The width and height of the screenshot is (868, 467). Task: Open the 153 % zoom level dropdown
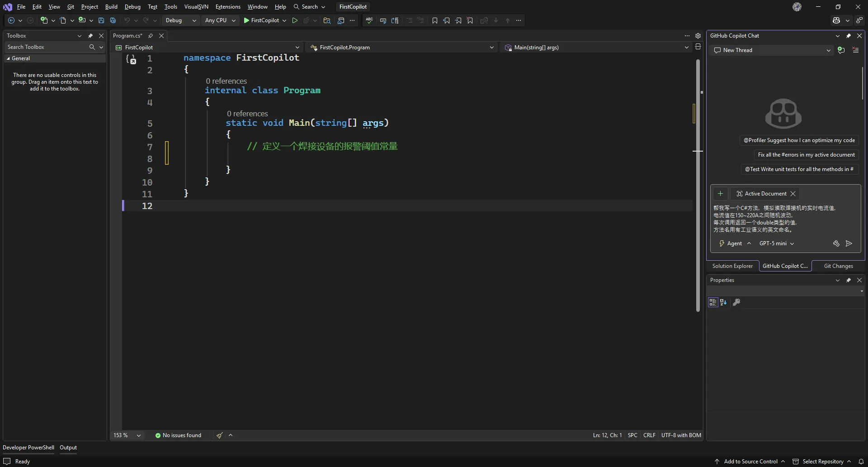point(127,435)
